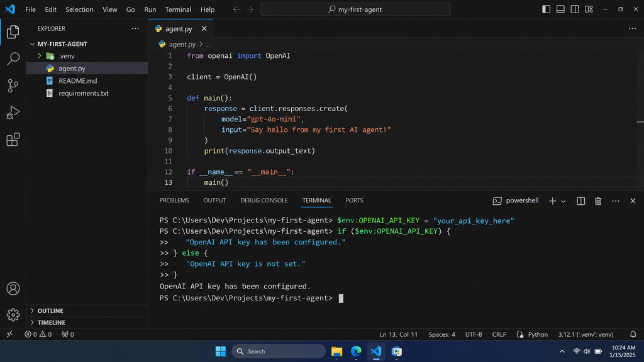
Task: Open the Run and Debug view
Action: 13,112
